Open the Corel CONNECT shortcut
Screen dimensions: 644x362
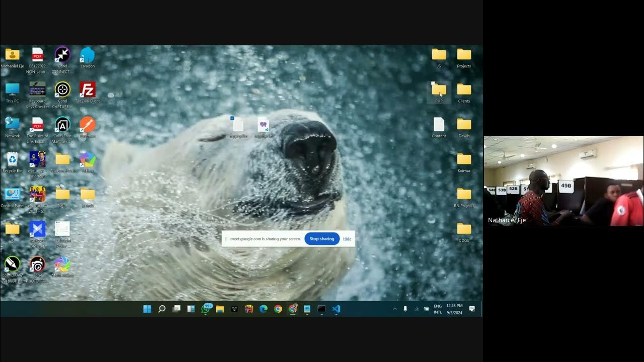point(62,60)
